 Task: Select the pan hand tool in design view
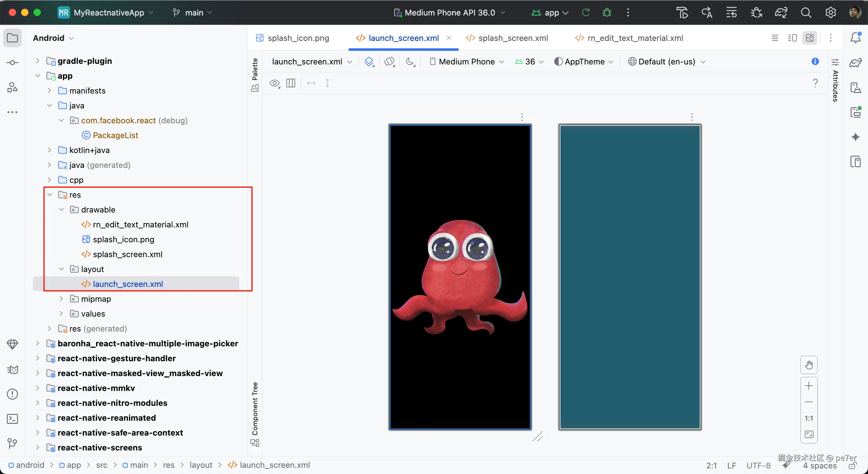click(x=809, y=365)
